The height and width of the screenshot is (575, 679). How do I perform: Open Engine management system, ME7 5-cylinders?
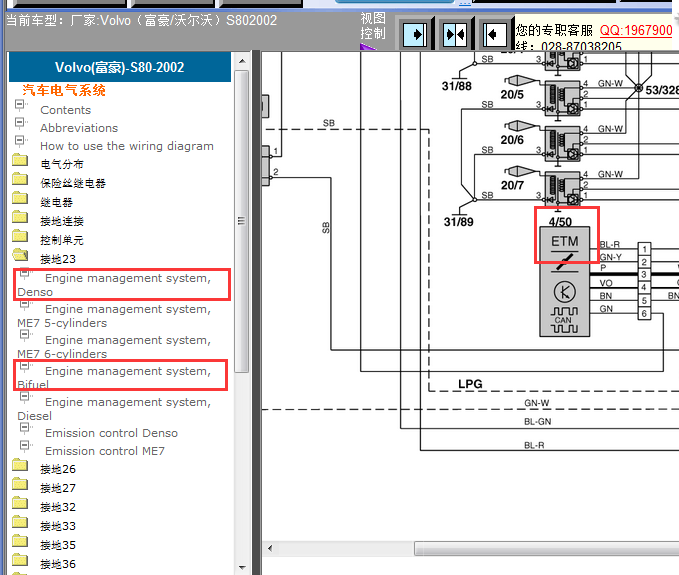point(114,316)
